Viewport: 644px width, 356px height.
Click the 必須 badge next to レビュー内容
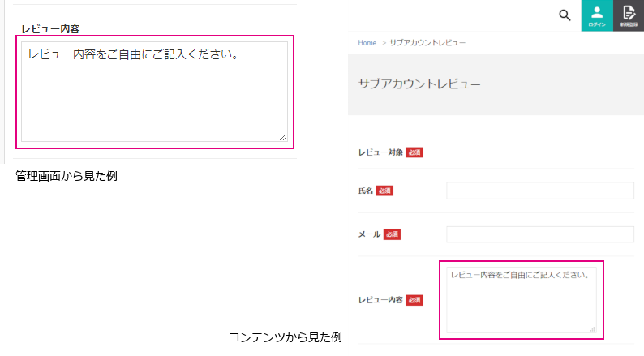(x=414, y=300)
